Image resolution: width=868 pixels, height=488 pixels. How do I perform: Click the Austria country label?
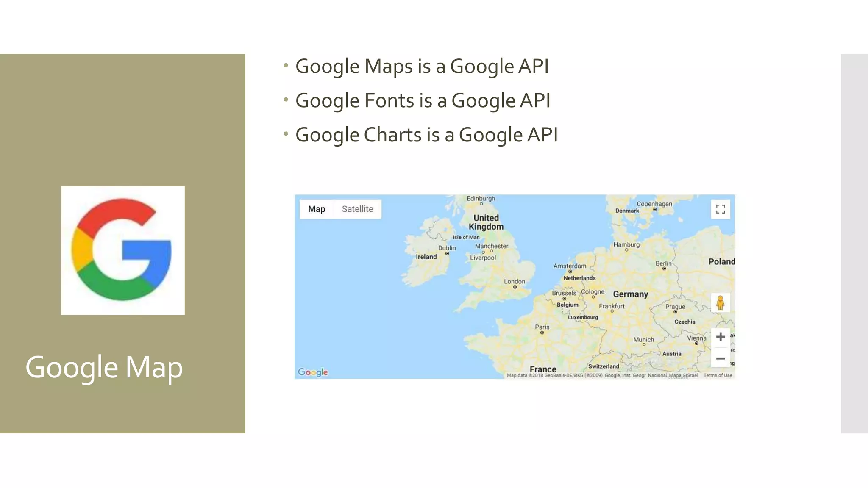point(672,354)
